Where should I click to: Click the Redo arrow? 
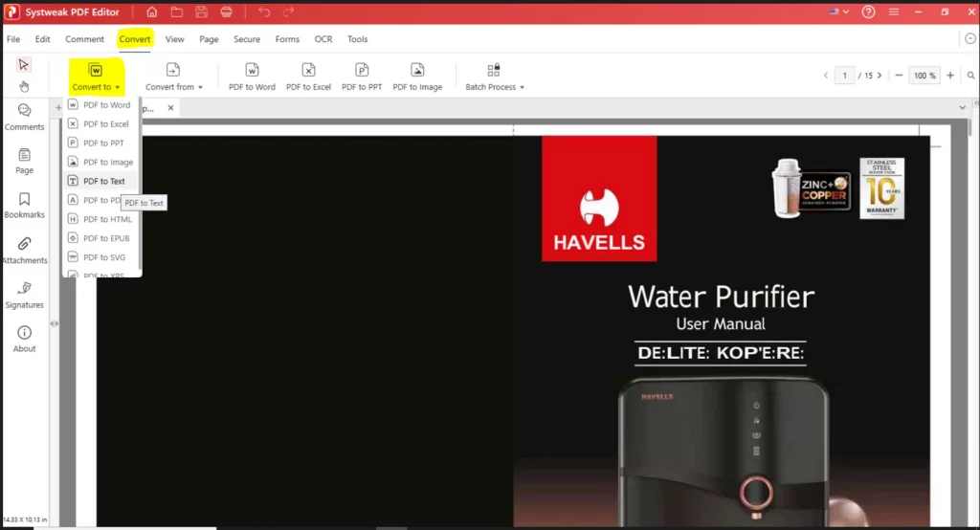pos(288,11)
